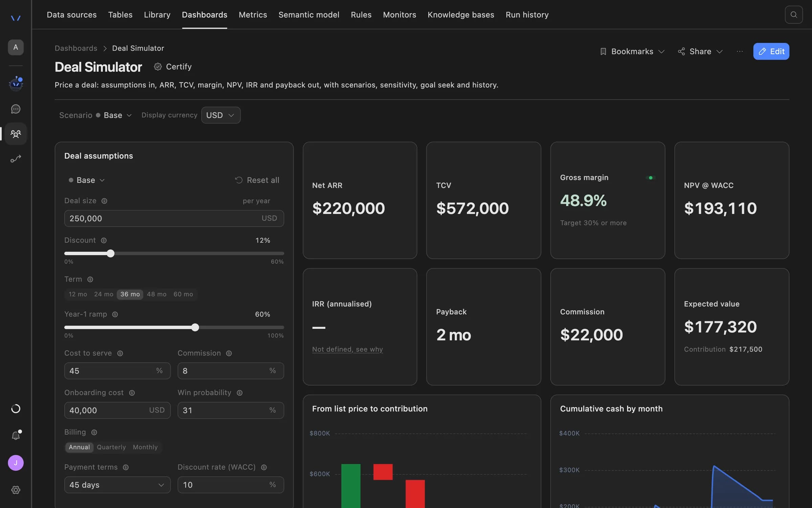The image size is (812, 508).
Task: Show info for Billing
Action: [x=94, y=432]
